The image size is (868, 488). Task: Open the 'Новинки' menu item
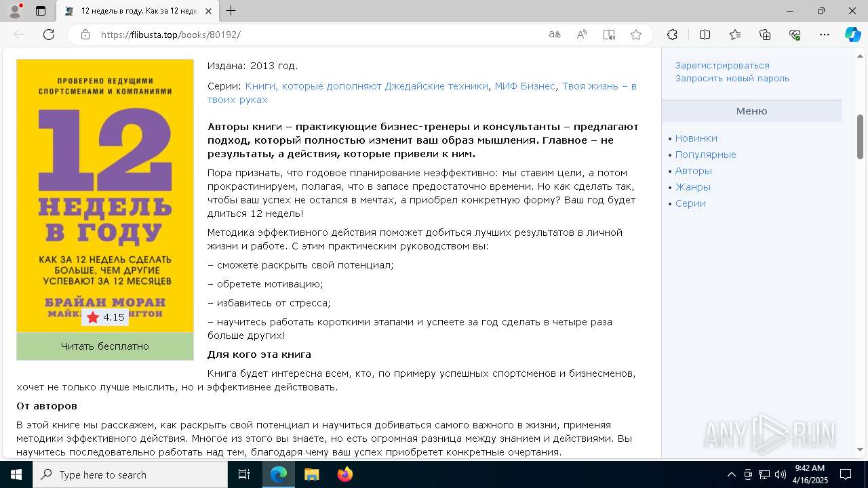click(696, 138)
